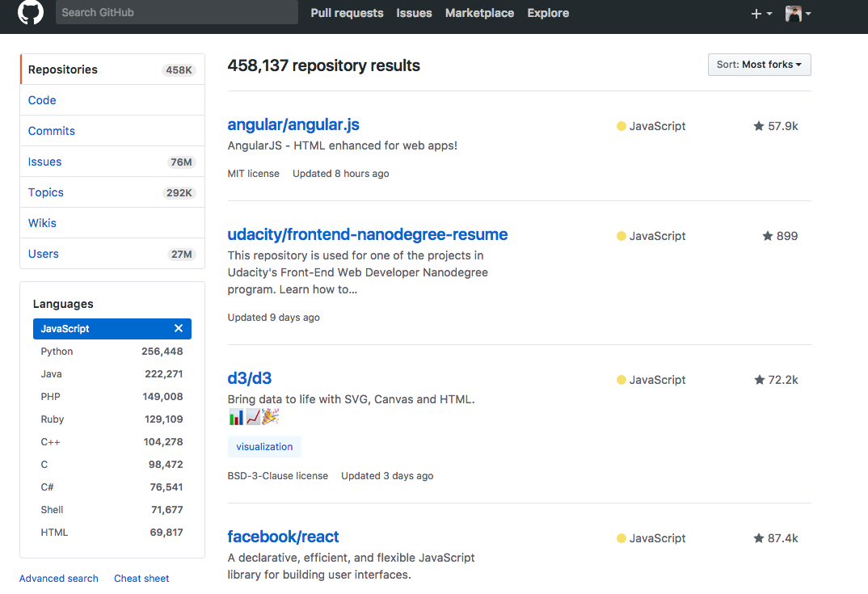Click star count 72.2k for d3
Screen dimensions: 868x594
tap(776, 380)
